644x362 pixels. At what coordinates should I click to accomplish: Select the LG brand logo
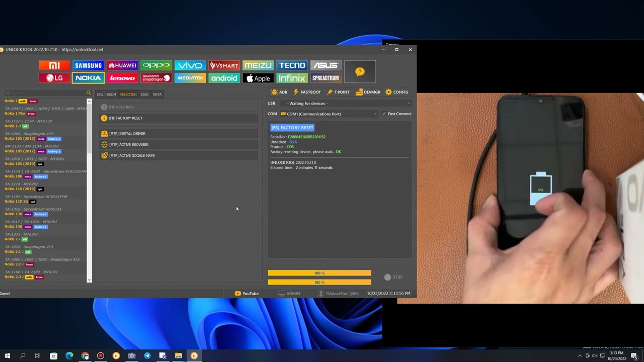(x=54, y=78)
